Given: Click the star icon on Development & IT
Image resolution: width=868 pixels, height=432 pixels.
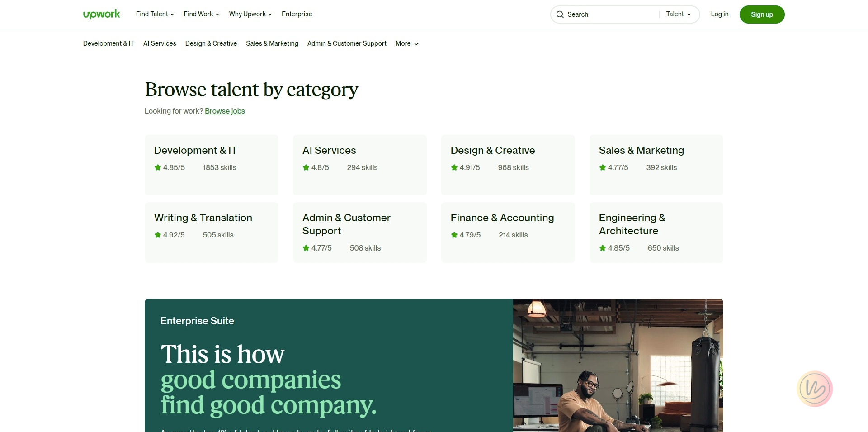Looking at the screenshot, I should 158,167.
